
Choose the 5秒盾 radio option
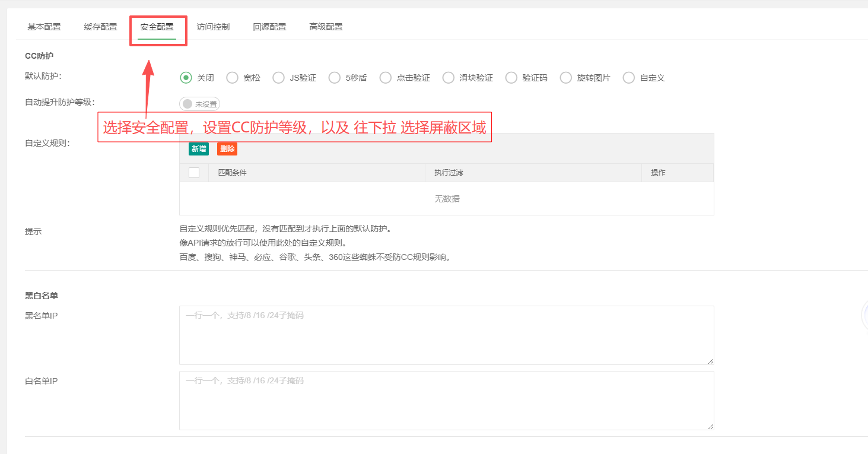coord(335,78)
